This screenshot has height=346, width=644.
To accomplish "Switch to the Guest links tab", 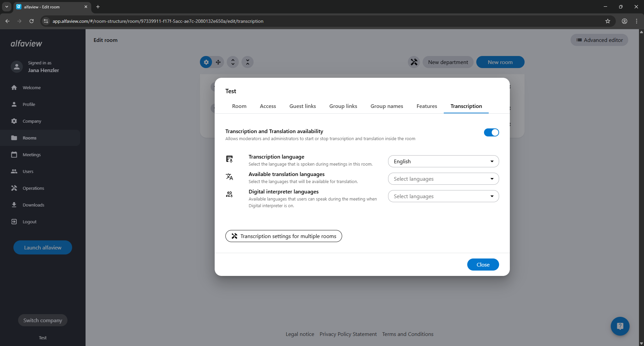I will [303, 106].
